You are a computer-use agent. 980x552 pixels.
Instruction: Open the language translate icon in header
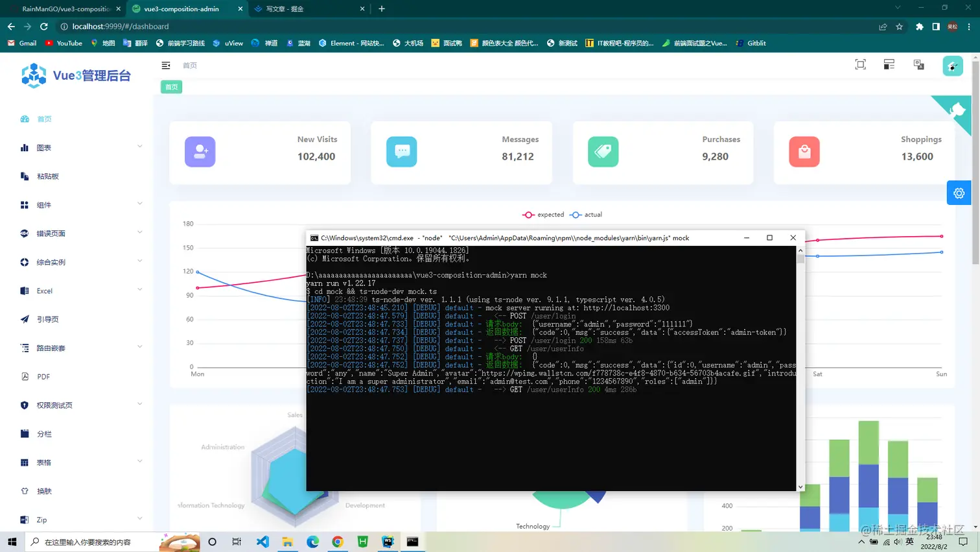[x=918, y=64]
